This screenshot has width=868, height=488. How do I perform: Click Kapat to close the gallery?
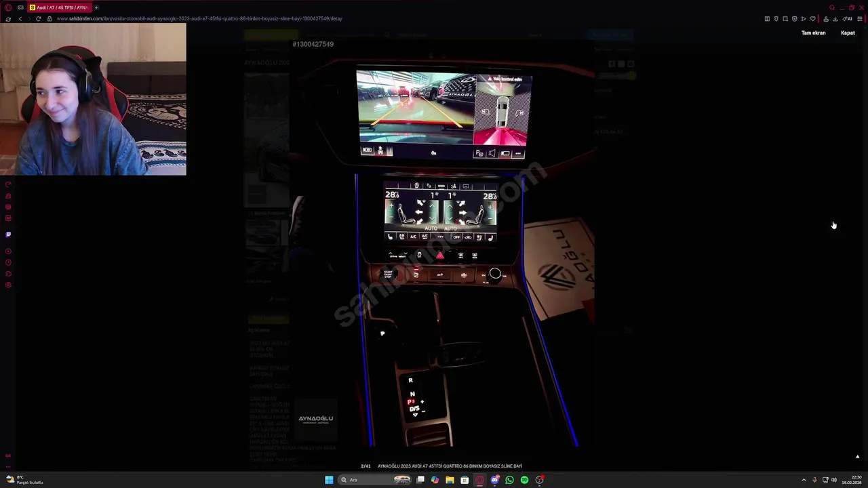pos(848,33)
